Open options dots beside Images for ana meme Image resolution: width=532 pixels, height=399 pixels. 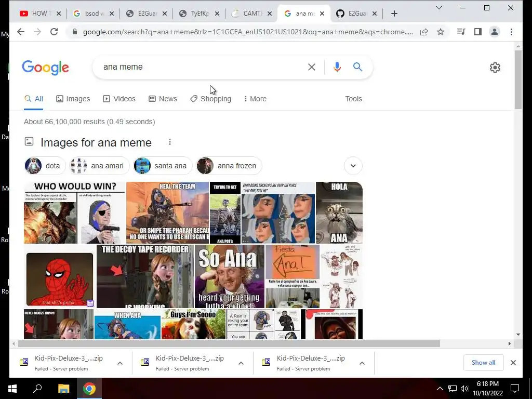pos(170,142)
